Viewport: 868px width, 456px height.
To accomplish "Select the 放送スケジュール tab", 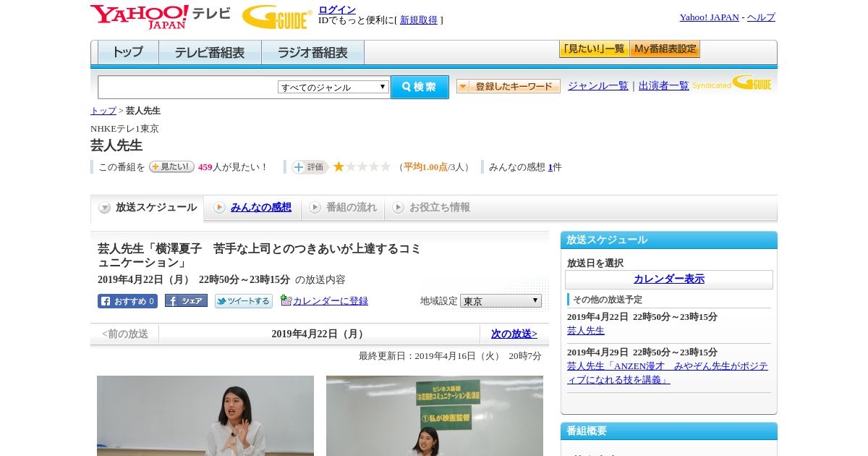I will coord(148,208).
